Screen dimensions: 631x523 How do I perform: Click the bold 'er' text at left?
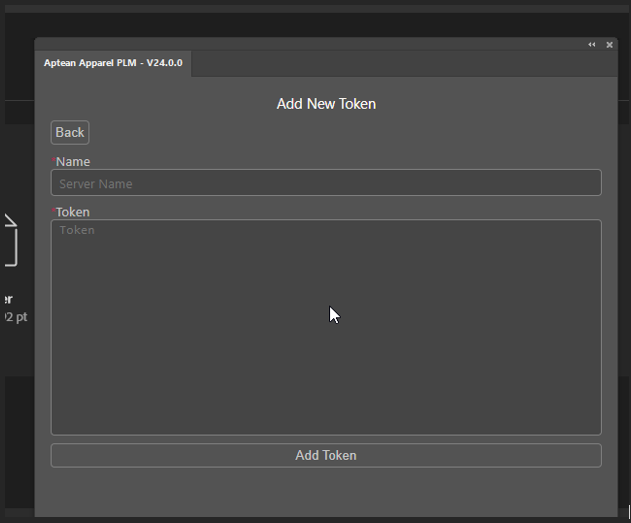(7, 298)
